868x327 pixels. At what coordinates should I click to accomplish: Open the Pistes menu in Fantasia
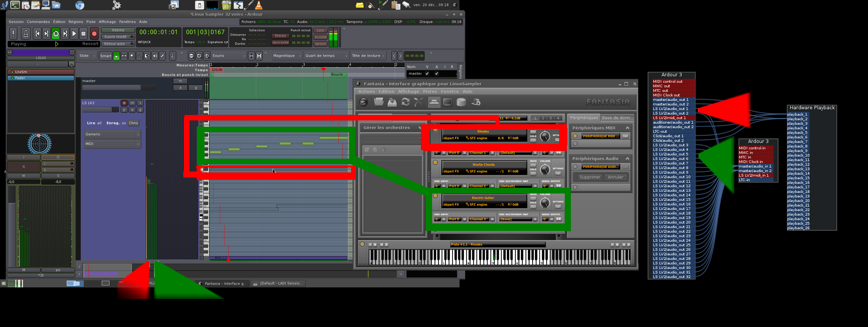pyautogui.click(x=430, y=92)
